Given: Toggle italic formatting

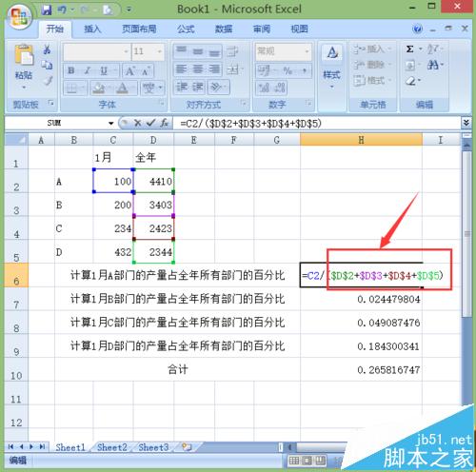Looking at the screenshot, I should pyautogui.click(x=88, y=70).
